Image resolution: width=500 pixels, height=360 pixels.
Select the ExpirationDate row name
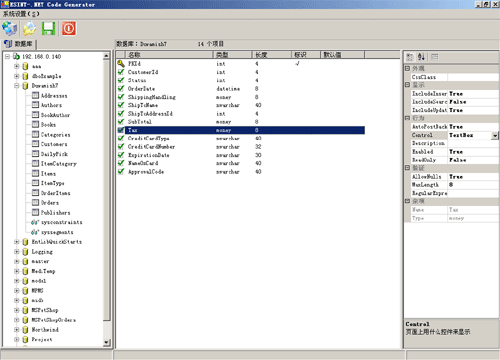[x=149, y=155]
